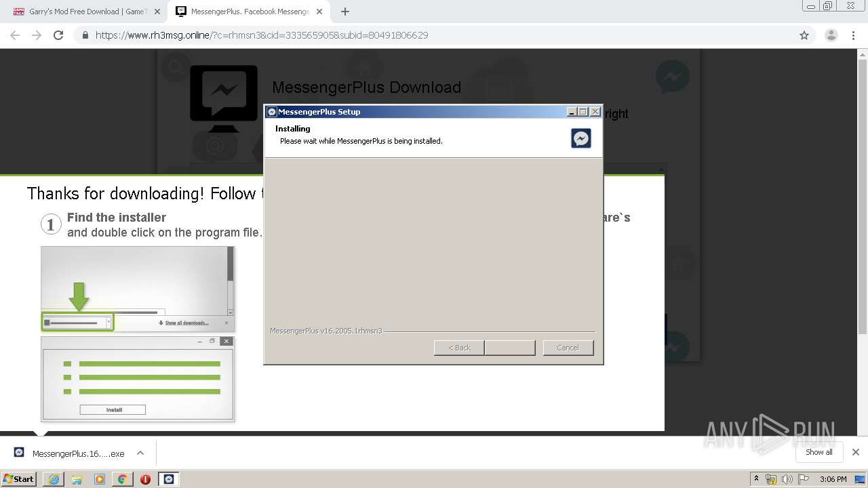Click the blank middle setup button
Screen dimensions: 868x488
(510, 348)
